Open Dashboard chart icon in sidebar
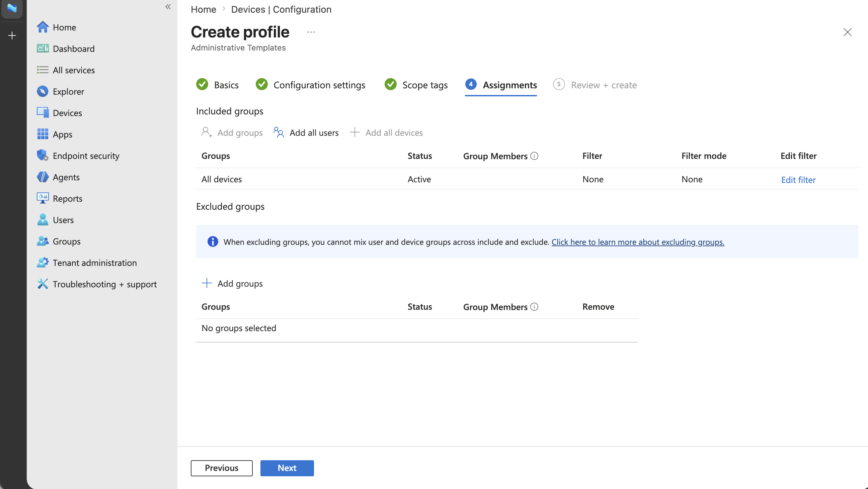Viewport: 868px width, 489px height. 43,48
